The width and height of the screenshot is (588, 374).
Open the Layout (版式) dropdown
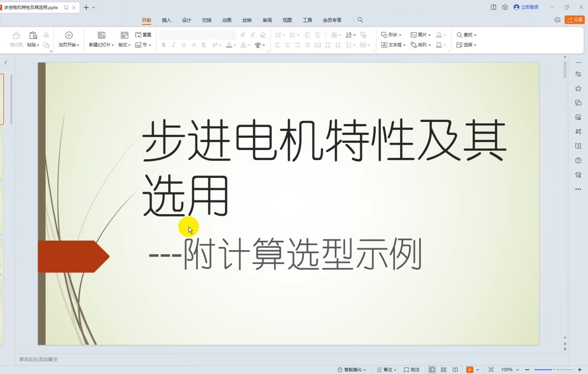(125, 45)
